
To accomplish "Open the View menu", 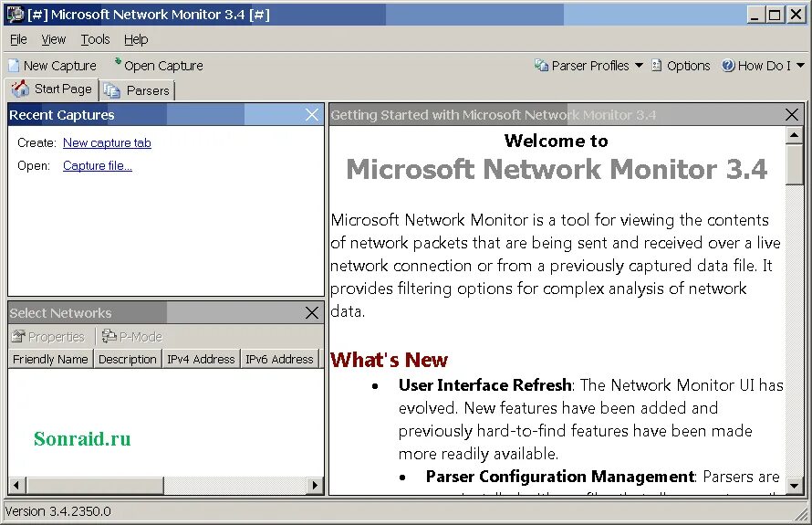I will 53,39.
